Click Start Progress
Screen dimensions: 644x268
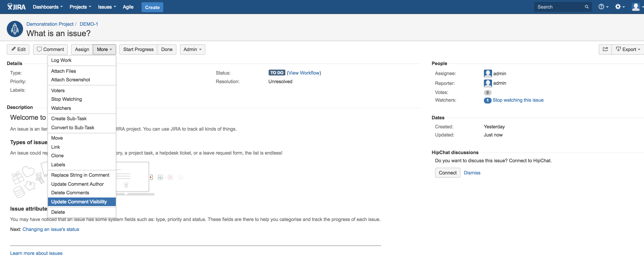138,49
